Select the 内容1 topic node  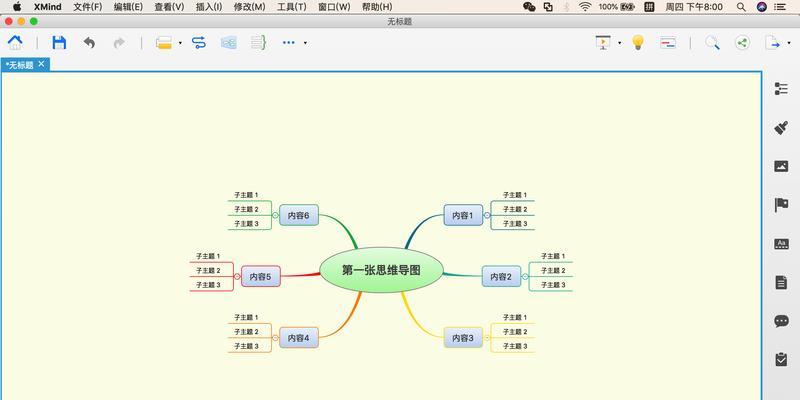click(463, 215)
